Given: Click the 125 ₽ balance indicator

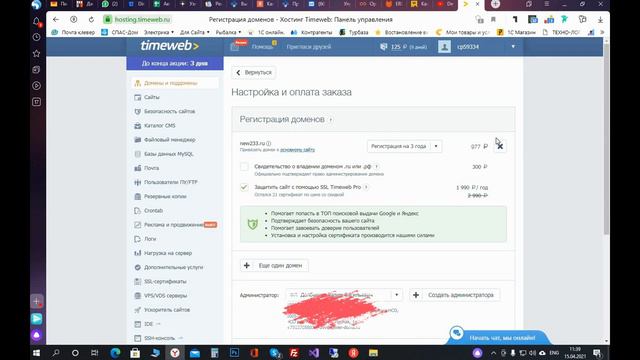Looking at the screenshot, I should (403, 47).
